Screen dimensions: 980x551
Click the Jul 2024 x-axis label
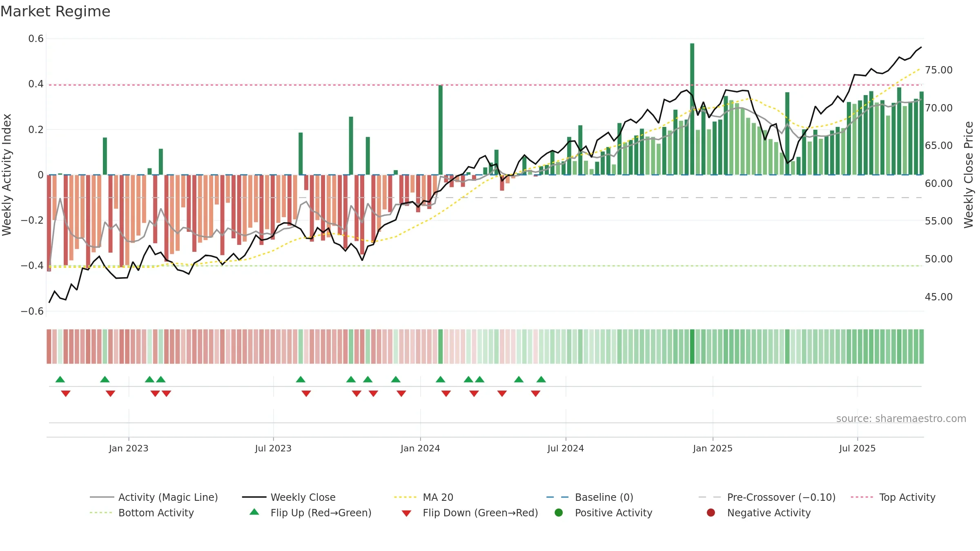(566, 448)
